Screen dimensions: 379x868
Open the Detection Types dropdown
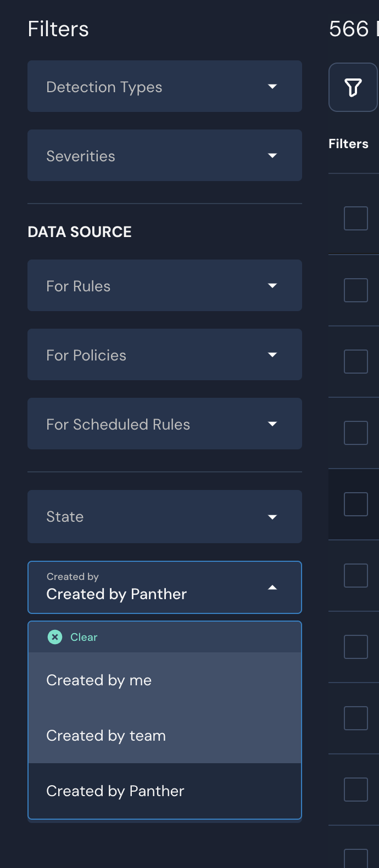[x=165, y=86]
